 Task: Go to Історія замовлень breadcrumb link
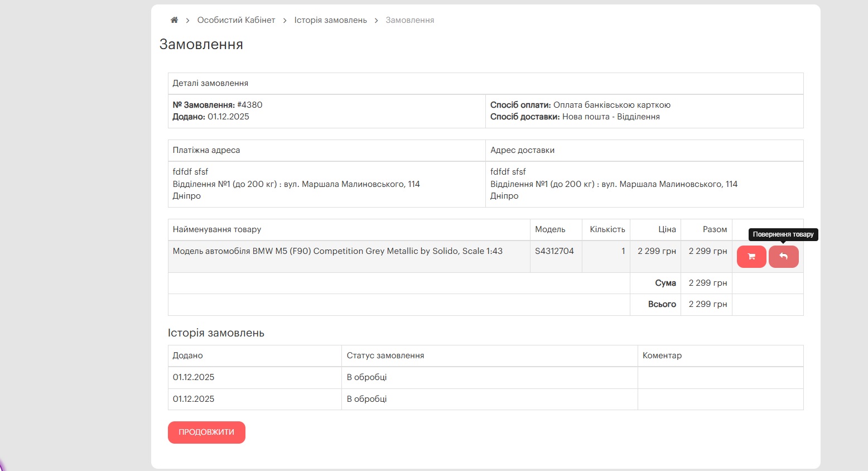tap(330, 20)
